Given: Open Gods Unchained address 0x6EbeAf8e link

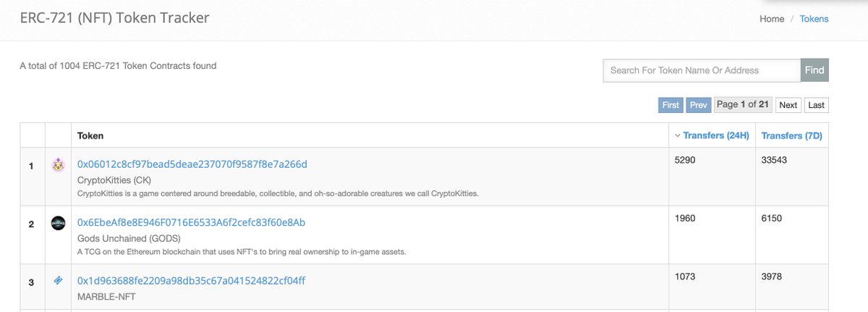Looking at the screenshot, I should (x=191, y=222).
